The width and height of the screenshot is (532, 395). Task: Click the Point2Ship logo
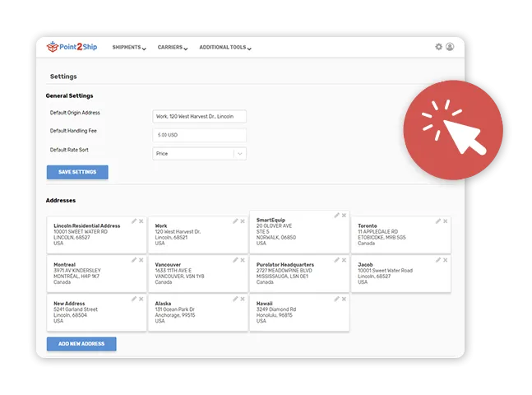coord(72,47)
